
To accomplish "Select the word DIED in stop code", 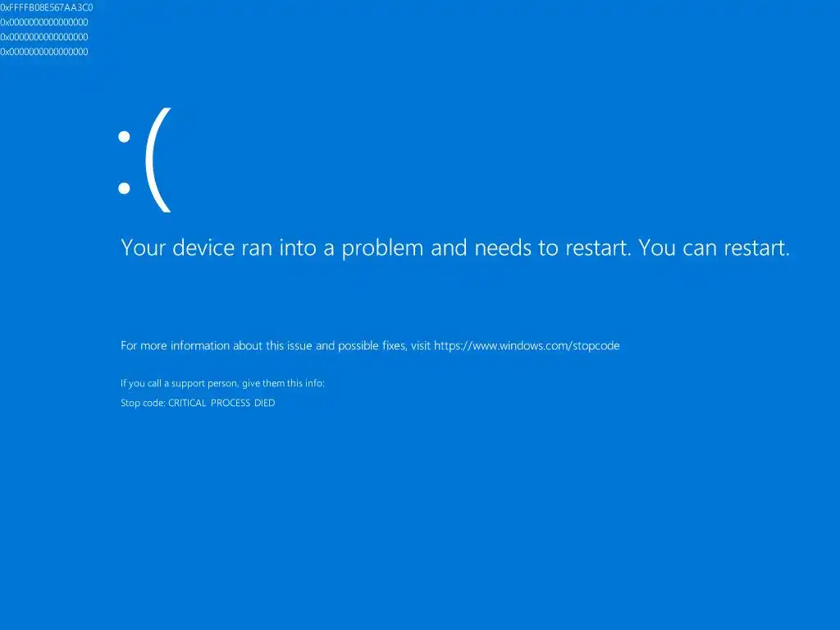I will tap(265, 403).
